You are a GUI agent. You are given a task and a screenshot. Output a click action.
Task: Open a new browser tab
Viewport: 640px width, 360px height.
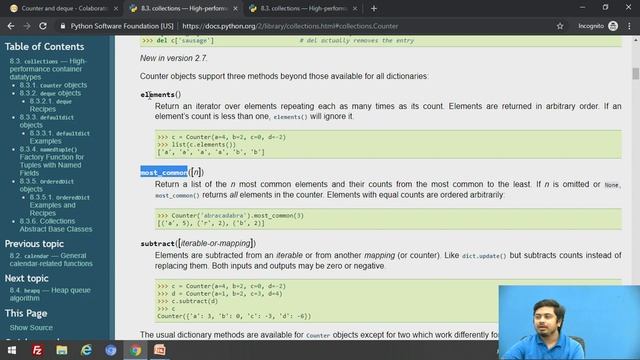click(374, 9)
